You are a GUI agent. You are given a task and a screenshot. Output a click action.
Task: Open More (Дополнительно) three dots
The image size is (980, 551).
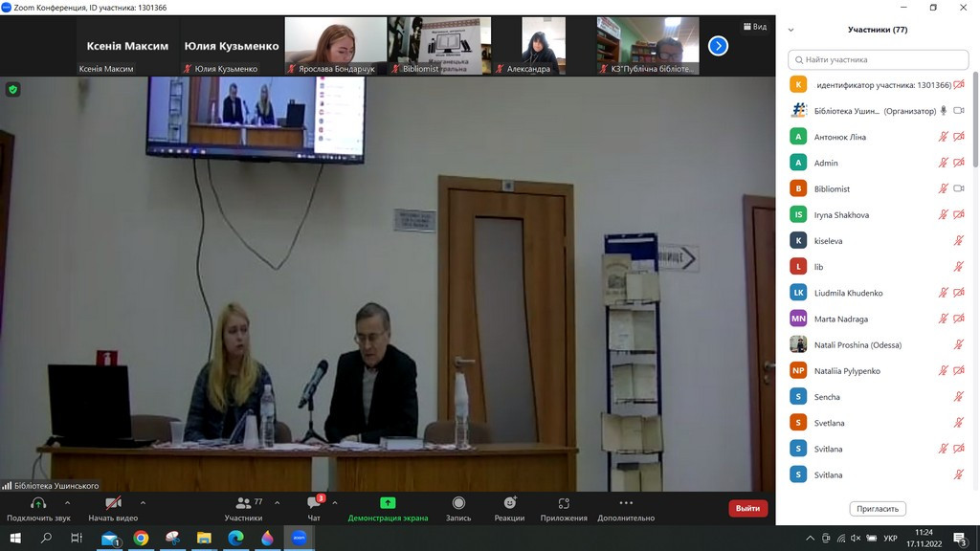(x=626, y=503)
